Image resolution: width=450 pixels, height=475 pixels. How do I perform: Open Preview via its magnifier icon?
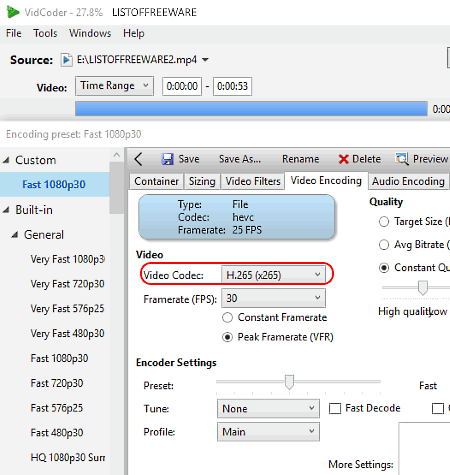coord(402,159)
